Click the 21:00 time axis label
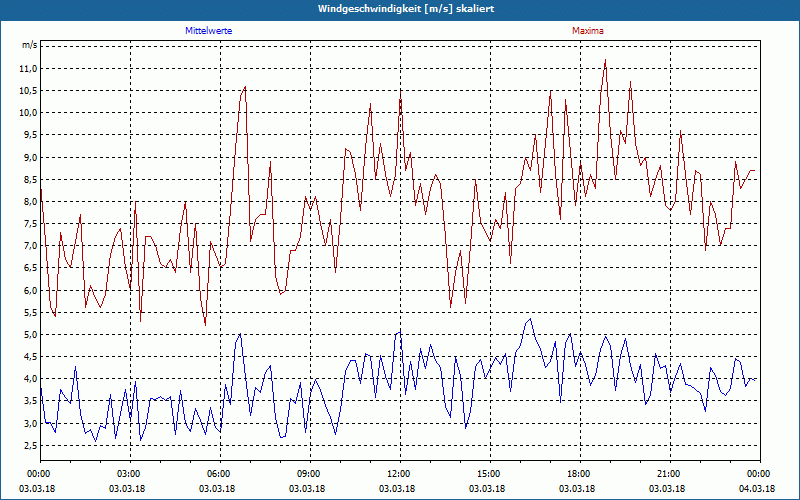Viewport: 800px width, 500px height. 670,474
